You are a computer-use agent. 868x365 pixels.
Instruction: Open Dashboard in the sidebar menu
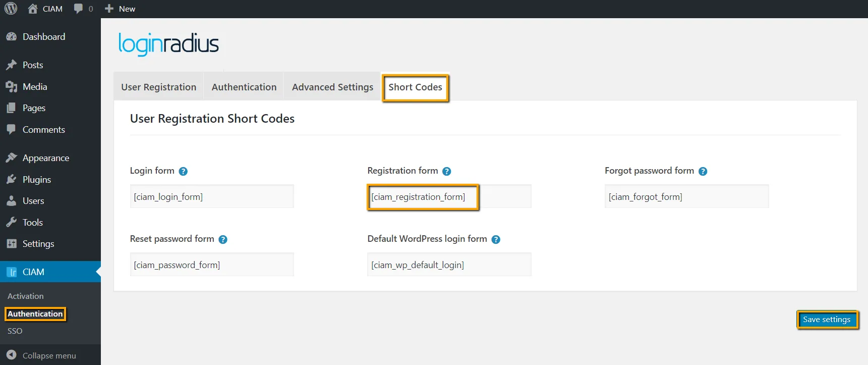44,37
